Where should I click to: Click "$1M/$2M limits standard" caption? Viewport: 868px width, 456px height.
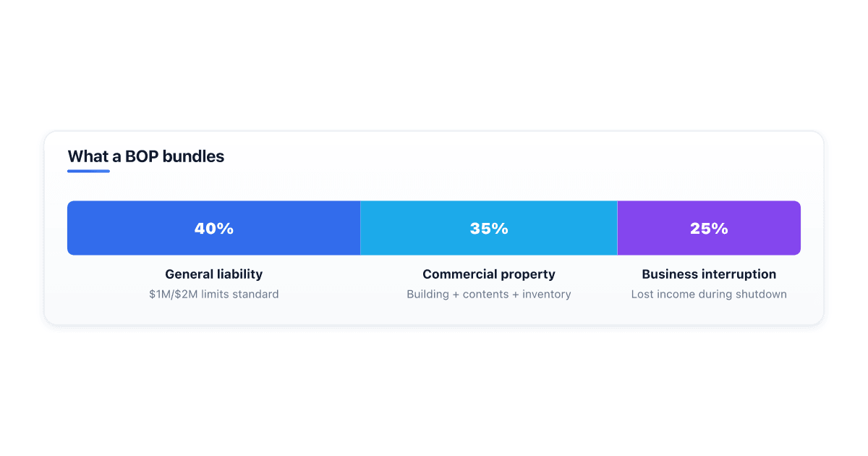pyautogui.click(x=214, y=294)
